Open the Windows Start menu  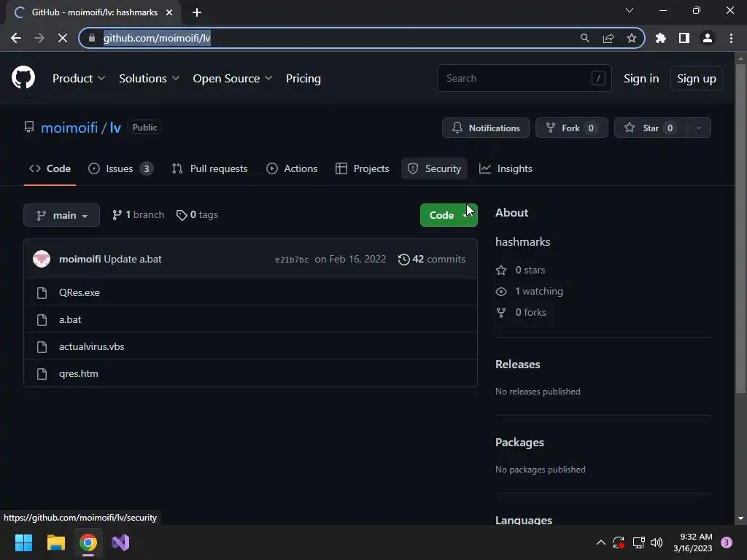23,542
